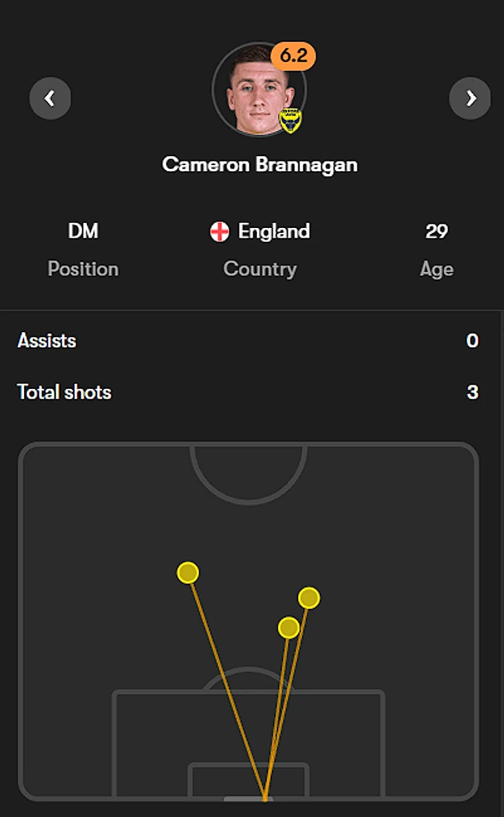Go to previous player with left arrow

[x=50, y=99]
